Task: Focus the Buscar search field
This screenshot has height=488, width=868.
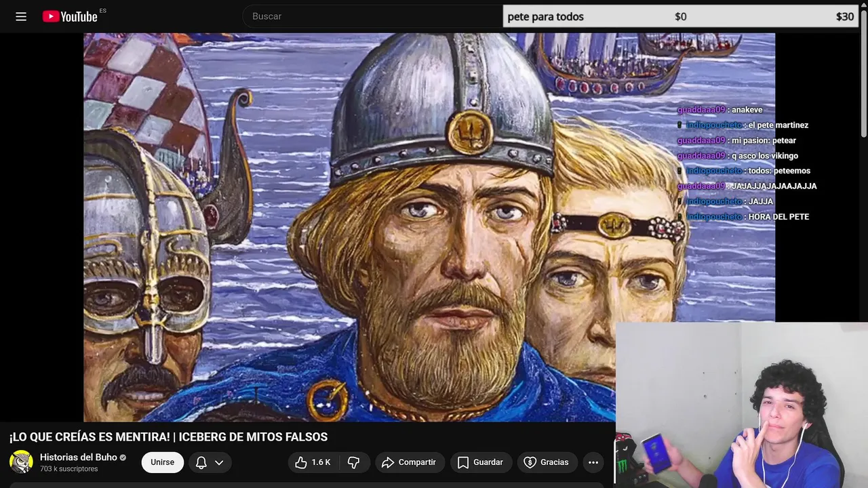Action: click(373, 16)
